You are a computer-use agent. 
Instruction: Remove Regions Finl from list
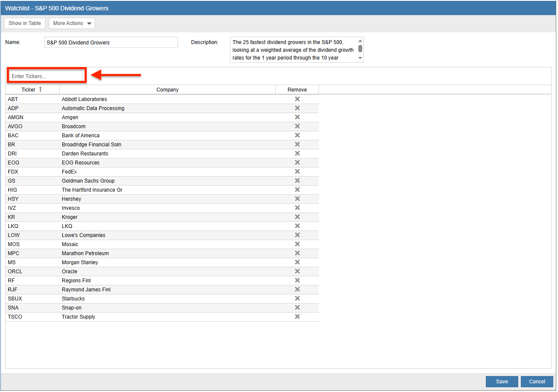pyautogui.click(x=297, y=280)
